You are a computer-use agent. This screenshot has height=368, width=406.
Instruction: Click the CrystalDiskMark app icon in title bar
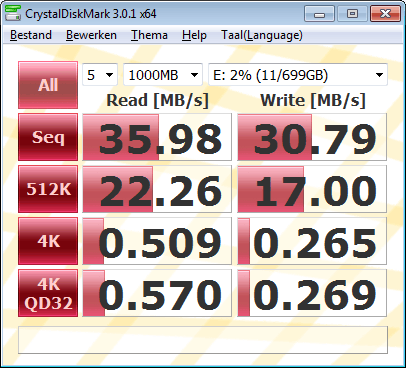tap(13, 14)
